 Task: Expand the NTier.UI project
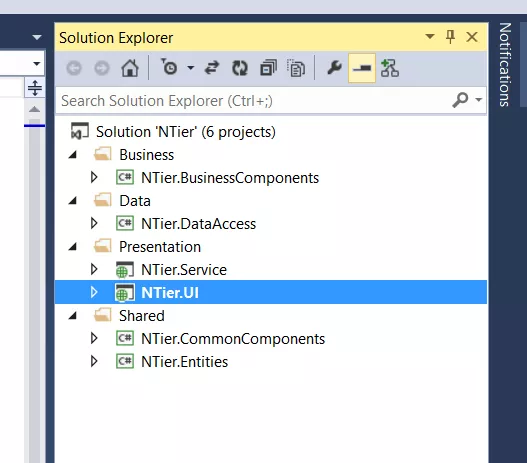94,292
